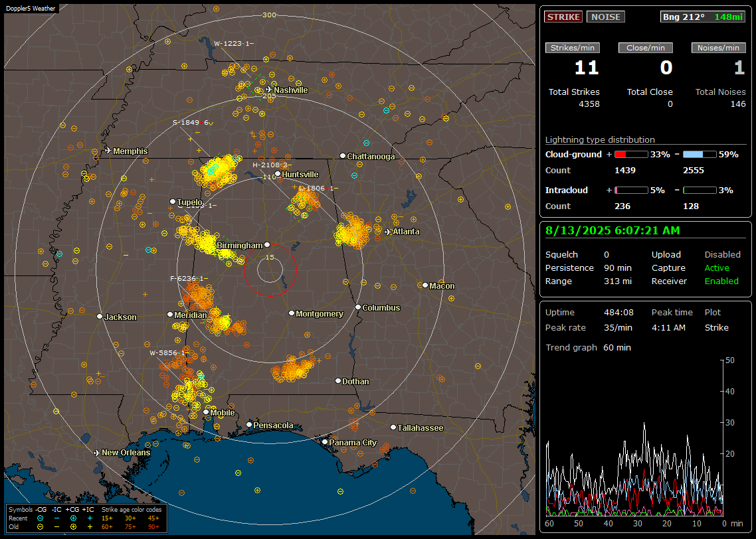Click the F-6236-1 storm cell label

pyautogui.click(x=189, y=278)
